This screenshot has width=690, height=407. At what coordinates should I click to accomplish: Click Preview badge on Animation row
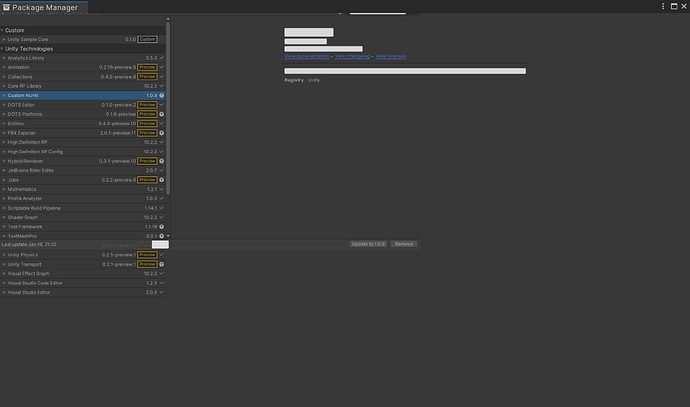pos(147,67)
